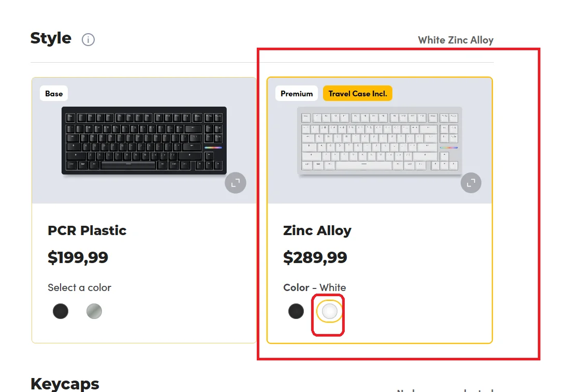Click the white Zinc Alloy keyboard photo
Image resolution: width=572 pixels, height=392 pixels.
click(x=379, y=140)
